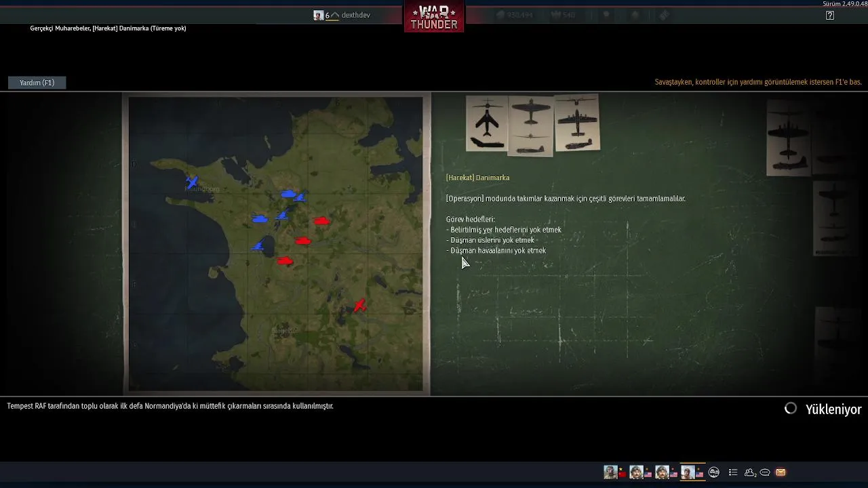
Task: Click the middle fighter silhouette card
Action: pos(531,126)
